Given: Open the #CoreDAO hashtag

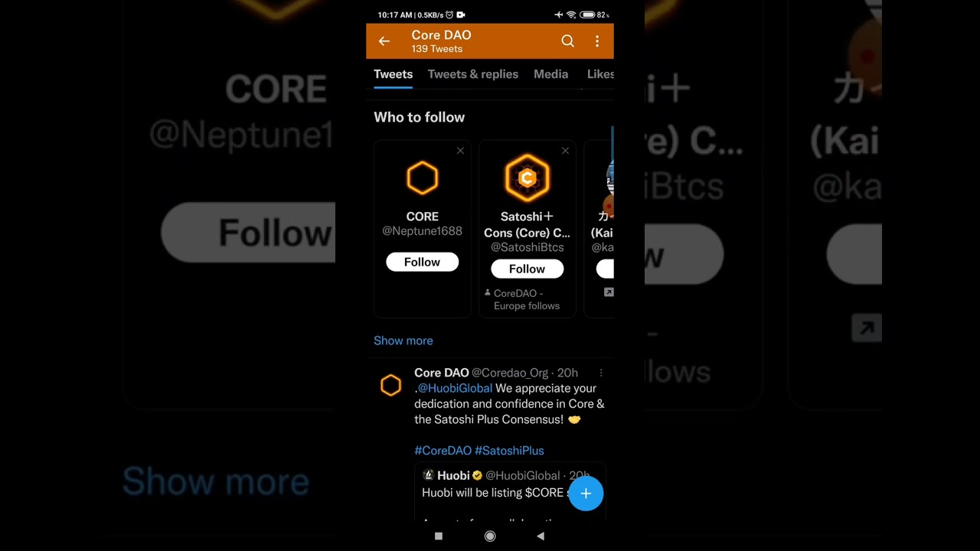Looking at the screenshot, I should tap(443, 451).
